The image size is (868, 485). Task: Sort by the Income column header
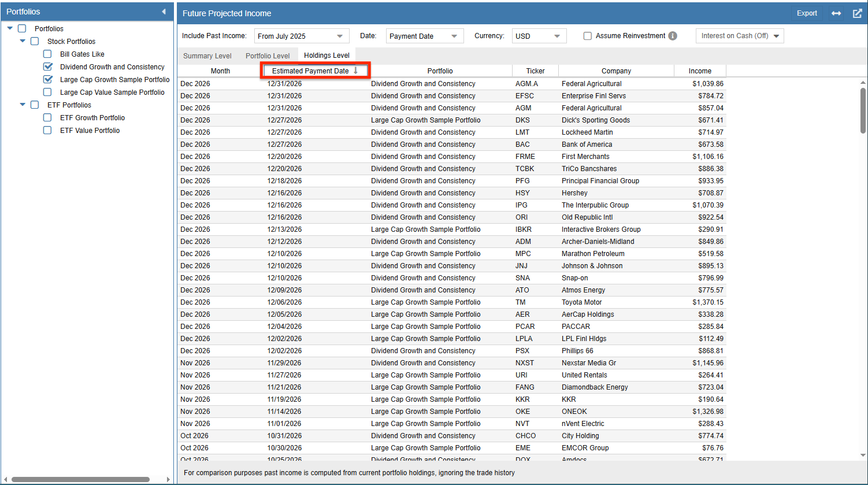(x=700, y=71)
